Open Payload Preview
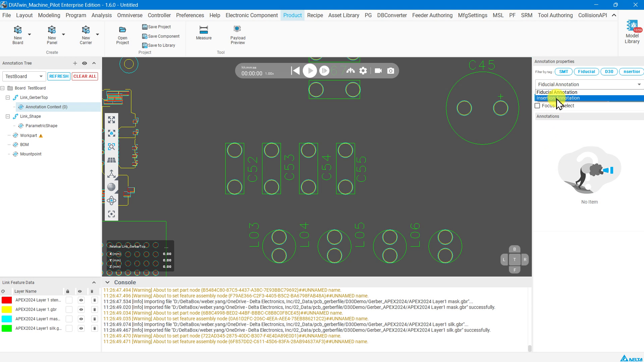Screen dimensions: 644x362 click(x=238, y=35)
